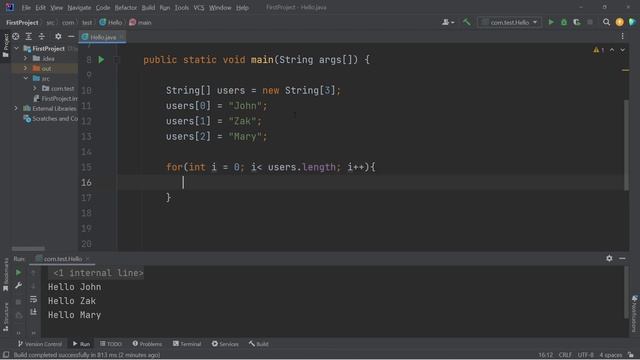Click the Hello class breadcrumb
This screenshot has height=360, width=640.
(111, 22)
